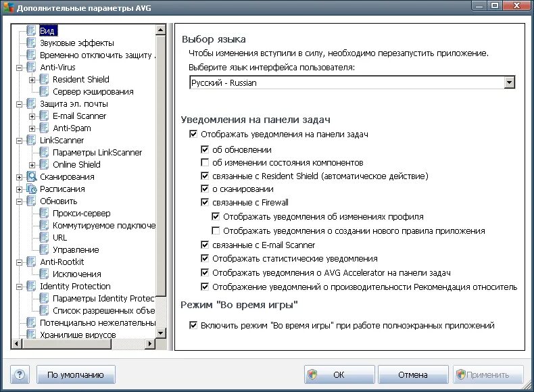
Task: Open the Сервер кэширования settings page
Action: tap(93, 91)
